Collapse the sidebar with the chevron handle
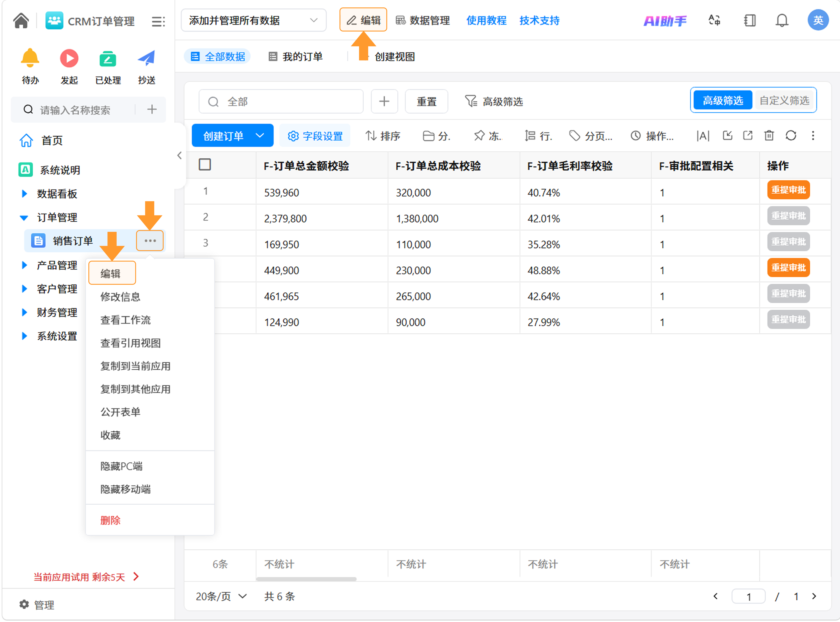This screenshot has height=622, width=840. click(180, 155)
